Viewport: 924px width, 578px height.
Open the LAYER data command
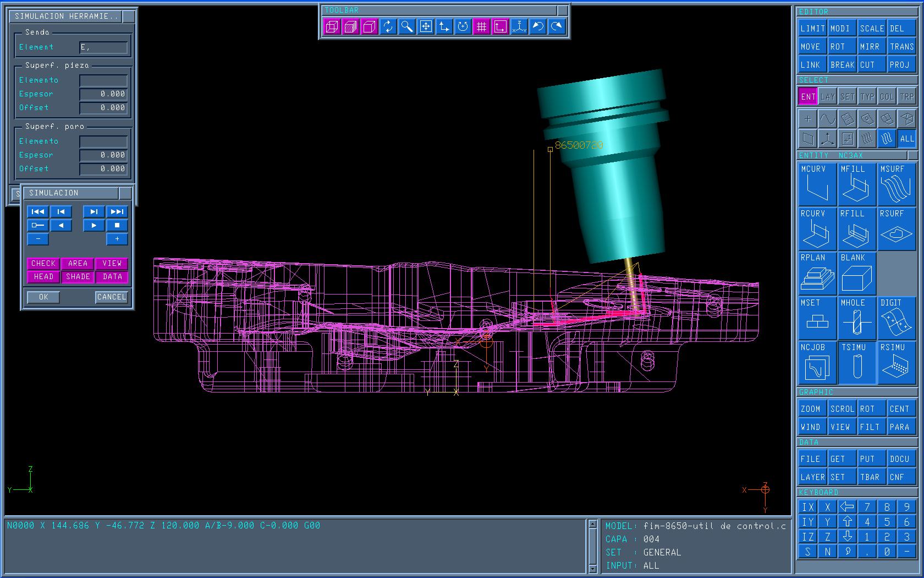point(812,477)
